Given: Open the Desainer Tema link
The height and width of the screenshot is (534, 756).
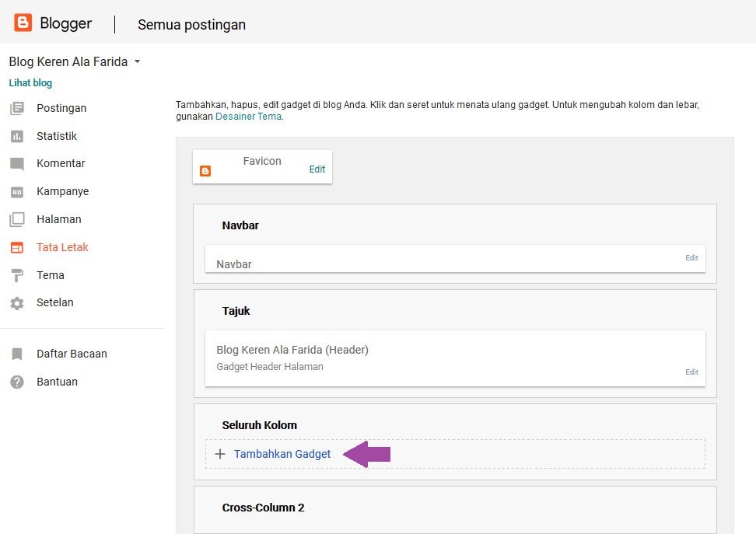Looking at the screenshot, I should tap(248, 115).
